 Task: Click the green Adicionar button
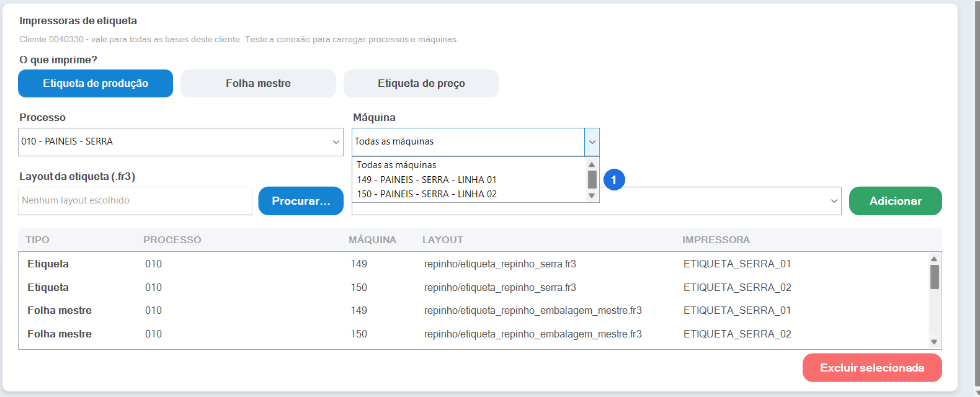895,201
